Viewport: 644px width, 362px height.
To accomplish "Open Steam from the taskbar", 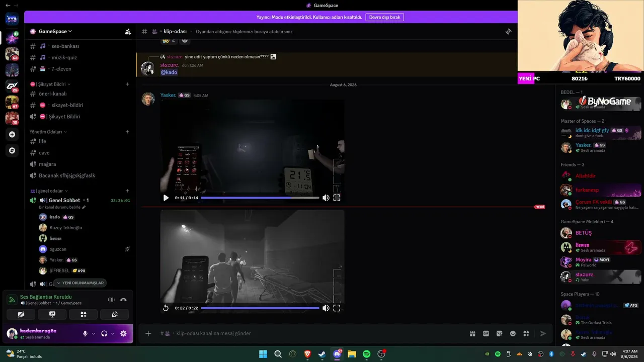I will (x=322, y=354).
